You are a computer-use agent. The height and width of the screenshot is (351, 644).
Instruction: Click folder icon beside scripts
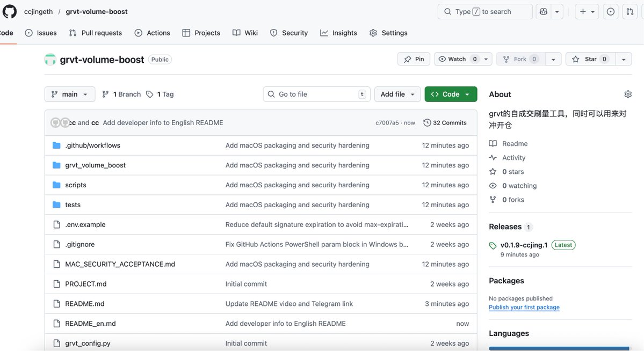point(57,185)
